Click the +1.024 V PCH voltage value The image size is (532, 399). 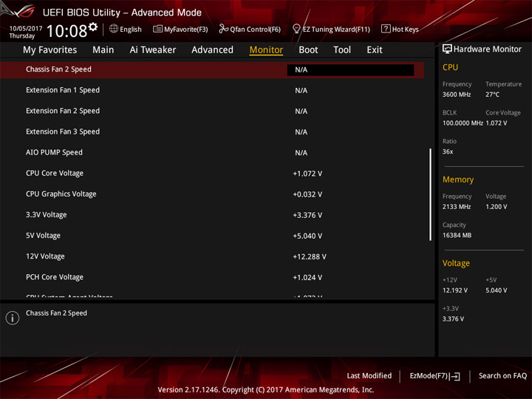pyautogui.click(x=307, y=278)
